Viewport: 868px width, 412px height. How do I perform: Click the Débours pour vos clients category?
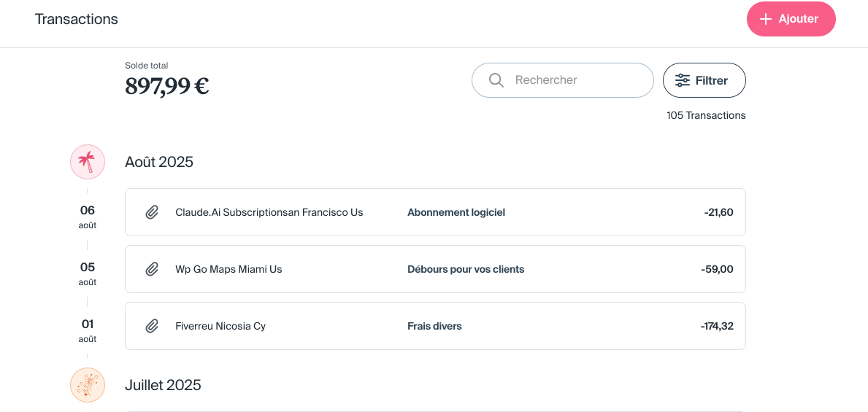466,269
